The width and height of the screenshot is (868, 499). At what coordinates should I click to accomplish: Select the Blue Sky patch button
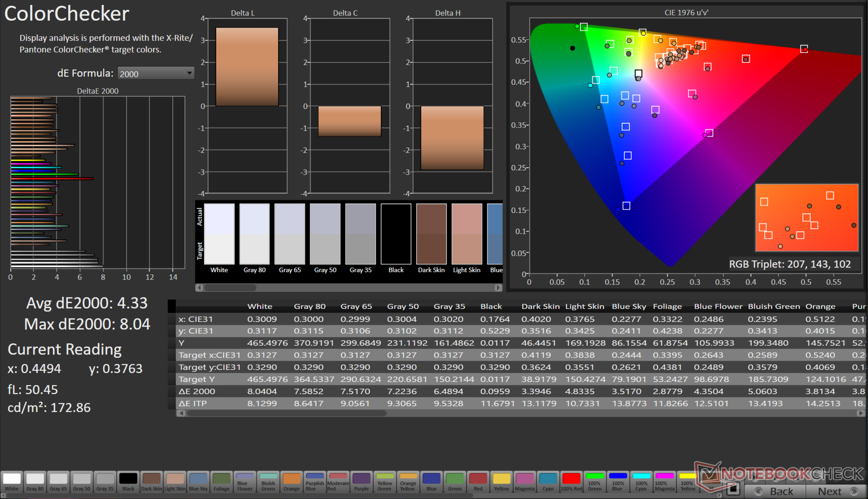198,481
